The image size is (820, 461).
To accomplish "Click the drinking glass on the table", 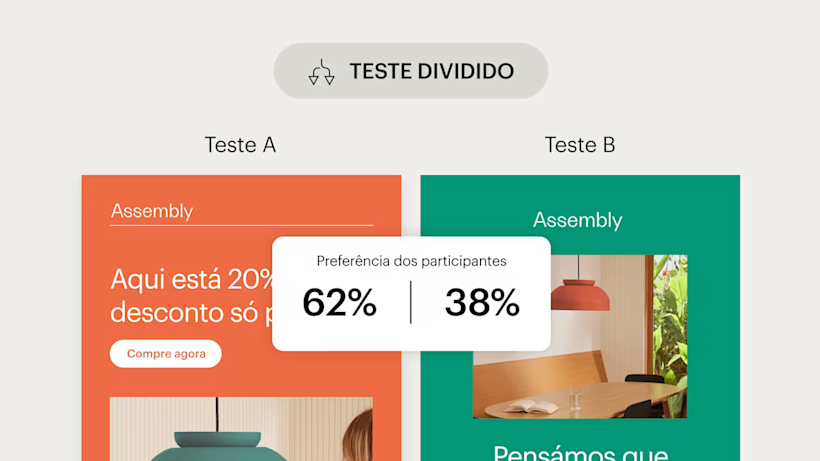I will (575, 400).
